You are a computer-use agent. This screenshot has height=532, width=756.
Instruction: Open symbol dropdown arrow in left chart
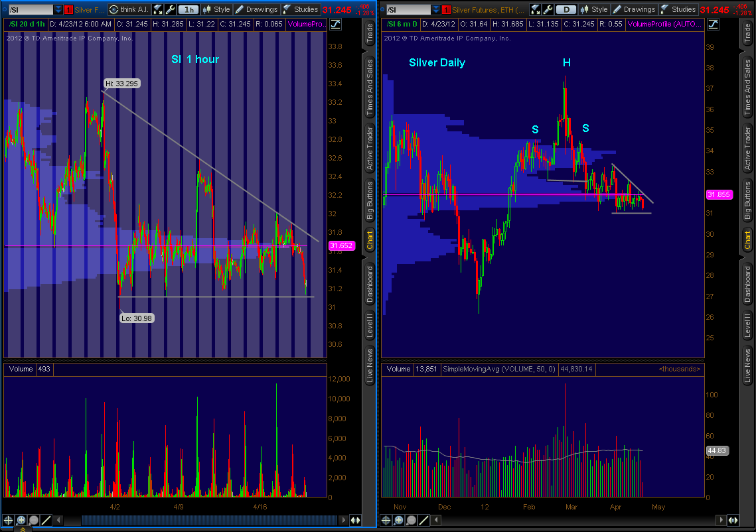coord(58,9)
